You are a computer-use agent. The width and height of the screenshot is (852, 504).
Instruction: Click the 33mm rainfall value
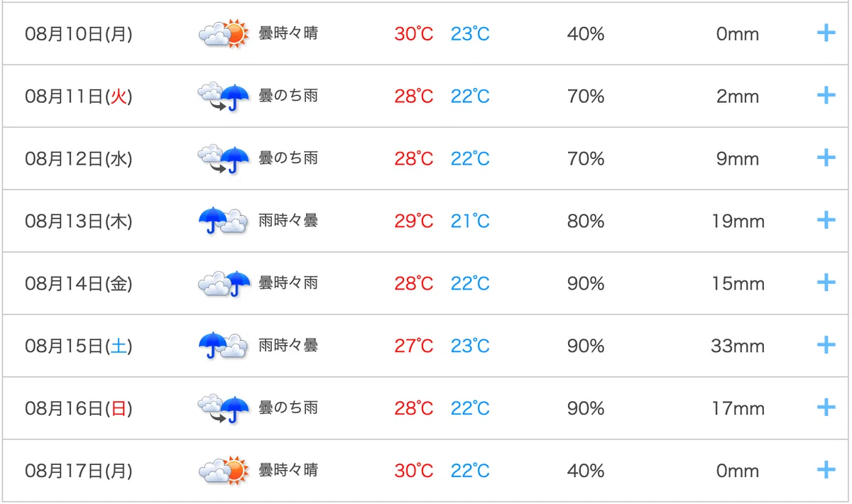coord(738,346)
